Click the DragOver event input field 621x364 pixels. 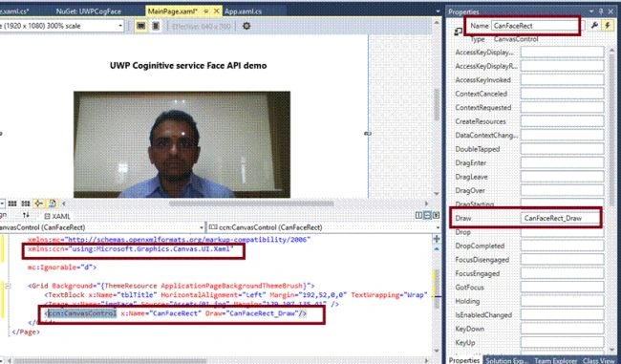click(562, 190)
